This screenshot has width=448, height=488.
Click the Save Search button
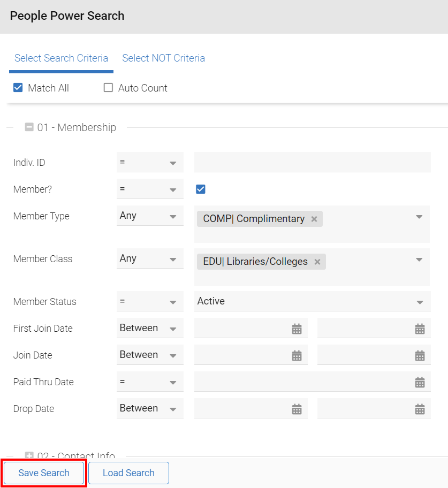(44, 473)
